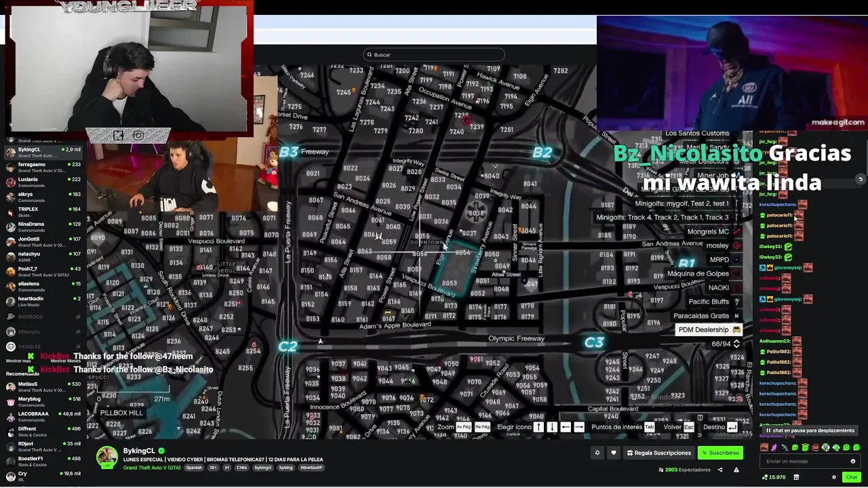Click the share stream icon
Screen dimensions: 868x488
tap(720, 470)
